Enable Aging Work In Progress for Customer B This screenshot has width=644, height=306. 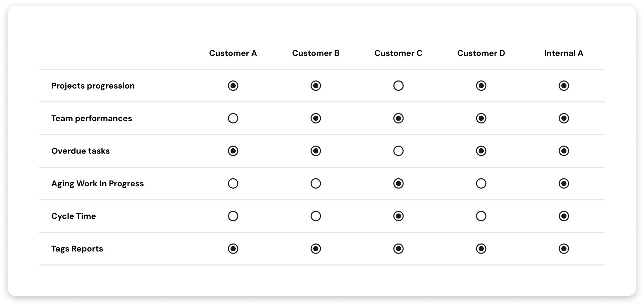(316, 184)
